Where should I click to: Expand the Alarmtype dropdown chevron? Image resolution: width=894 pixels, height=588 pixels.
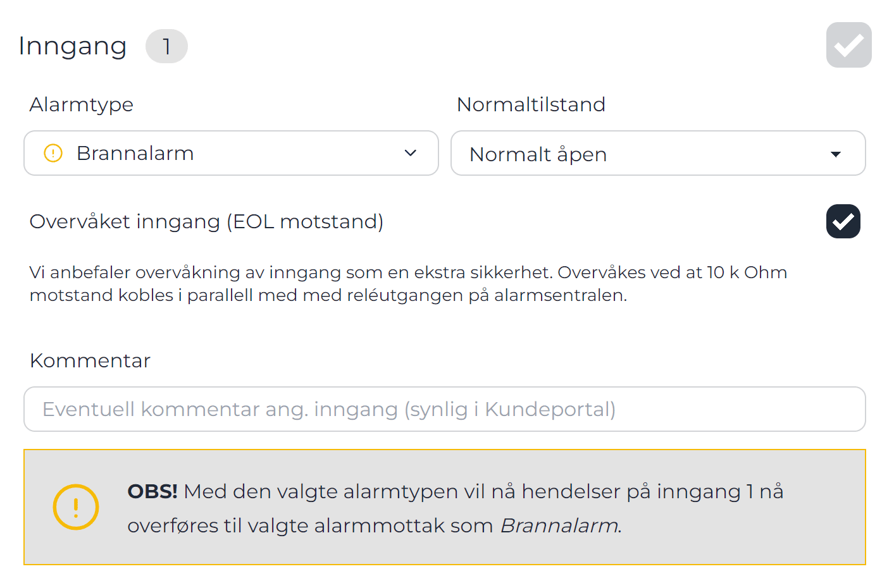point(411,153)
